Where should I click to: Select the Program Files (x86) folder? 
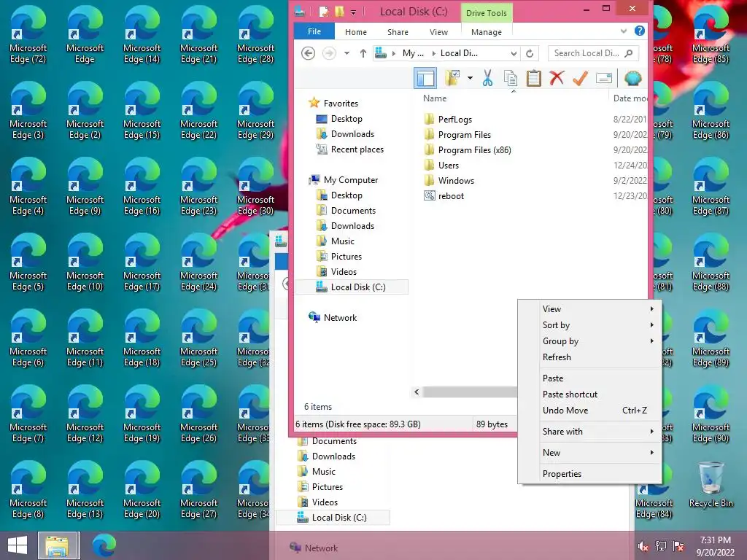(x=468, y=150)
